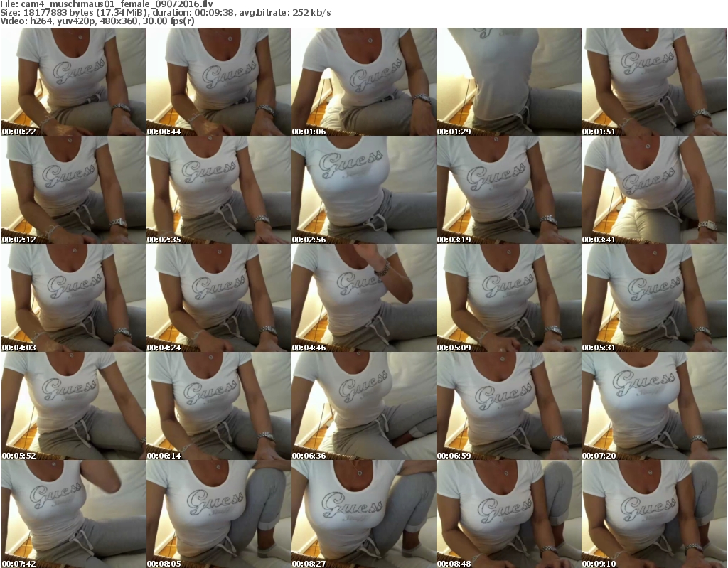This screenshot has width=728, height=568.
Task: Pick the thumbnail at 00:02:35
Action: point(219,190)
